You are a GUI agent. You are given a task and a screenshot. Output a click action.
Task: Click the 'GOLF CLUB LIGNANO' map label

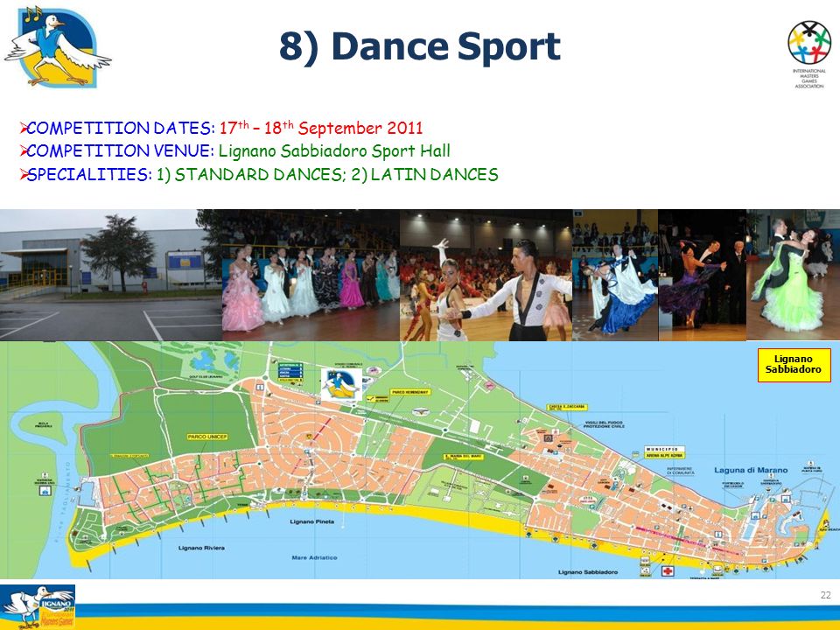click(x=206, y=377)
